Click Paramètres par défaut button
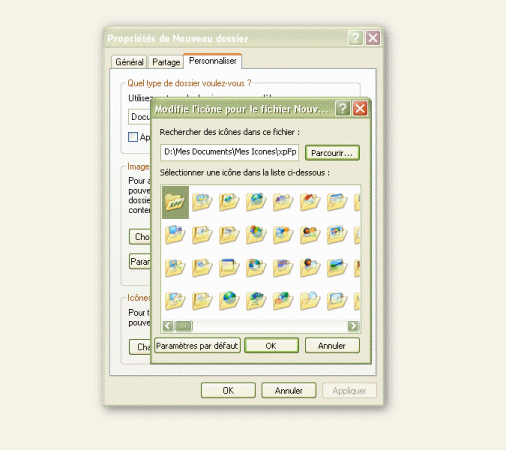Viewport: 506px width, 450px height. (197, 346)
